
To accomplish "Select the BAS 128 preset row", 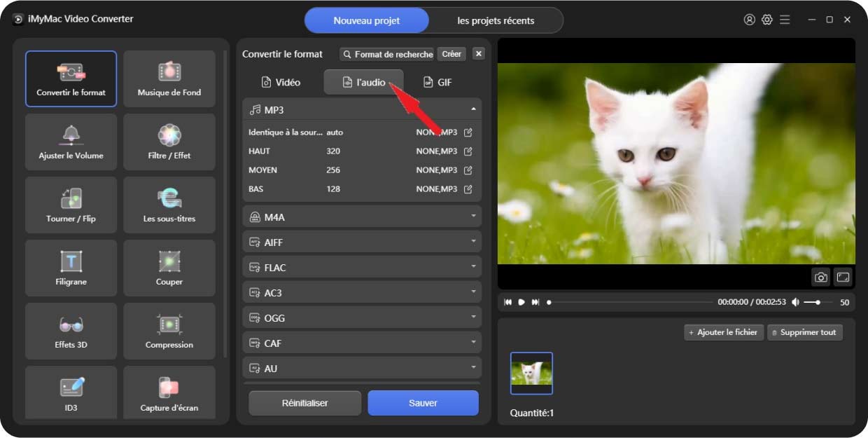I will (362, 189).
